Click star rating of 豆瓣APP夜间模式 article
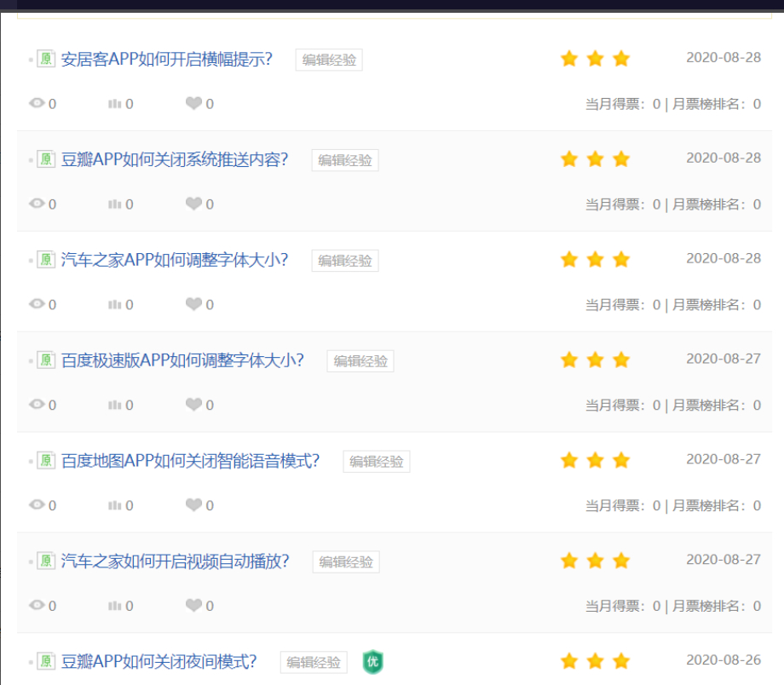 coord(595,661)
